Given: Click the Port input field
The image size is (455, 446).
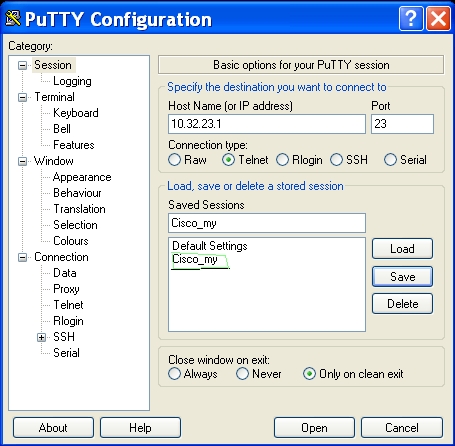Looking at the screenshot, I should pos(402,124).
